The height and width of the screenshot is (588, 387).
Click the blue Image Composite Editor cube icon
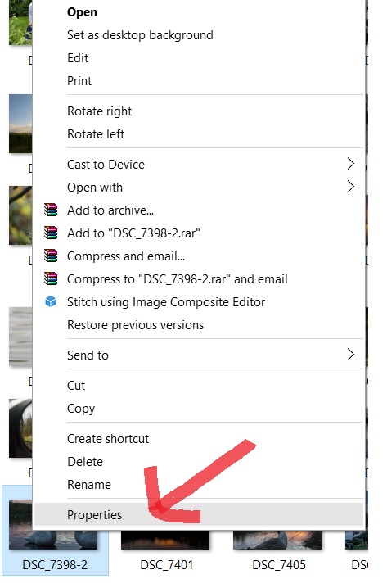[x=51, y=301]
